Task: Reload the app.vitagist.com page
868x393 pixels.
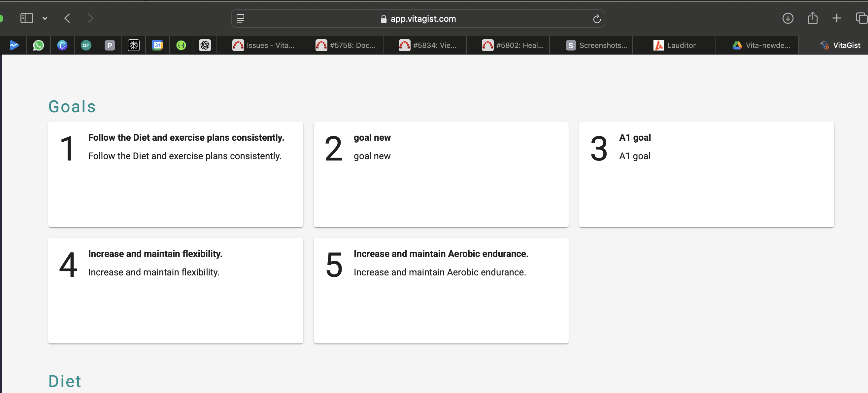Action: point(596,19)
